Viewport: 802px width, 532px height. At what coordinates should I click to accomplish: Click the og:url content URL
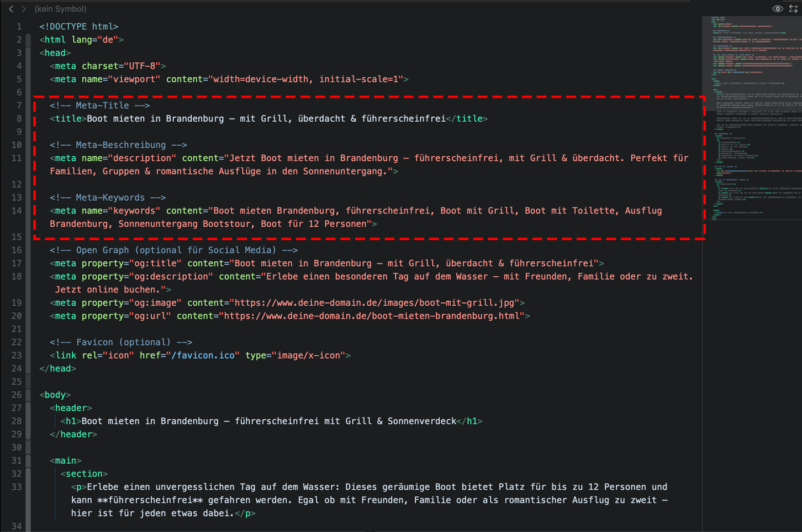click(x=372, y=316)
